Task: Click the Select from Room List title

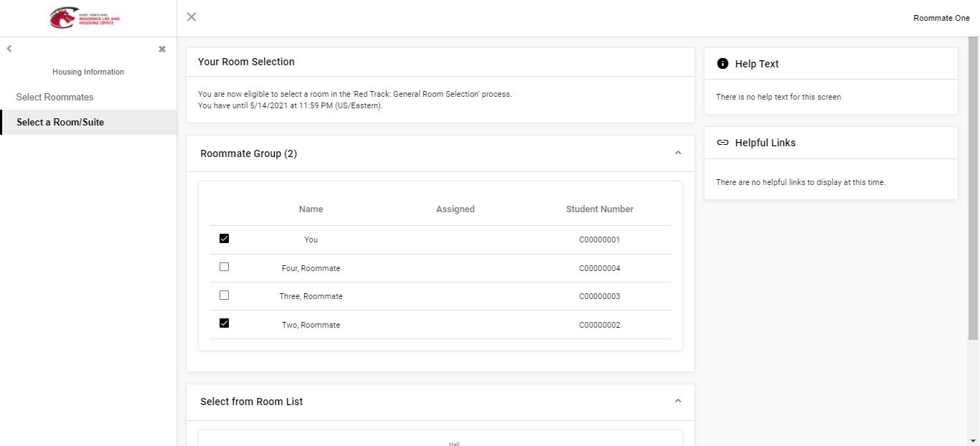Action: [251, 402]
